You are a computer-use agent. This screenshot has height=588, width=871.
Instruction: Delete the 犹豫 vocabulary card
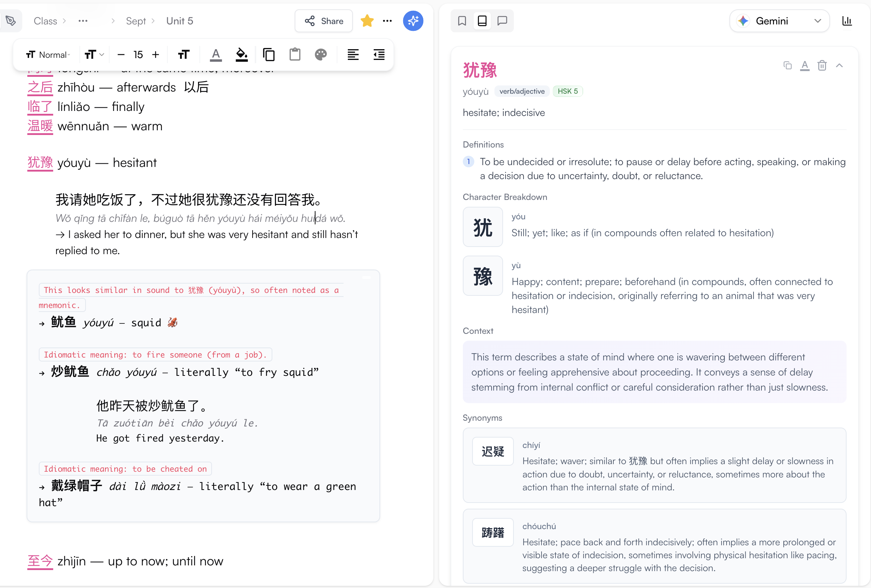point(822,65)
